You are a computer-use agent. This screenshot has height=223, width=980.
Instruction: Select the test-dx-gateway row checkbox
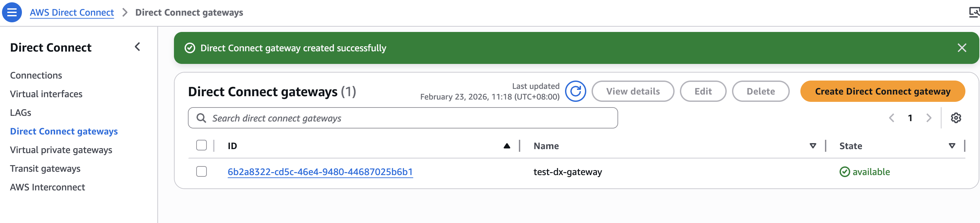point(201,172)
